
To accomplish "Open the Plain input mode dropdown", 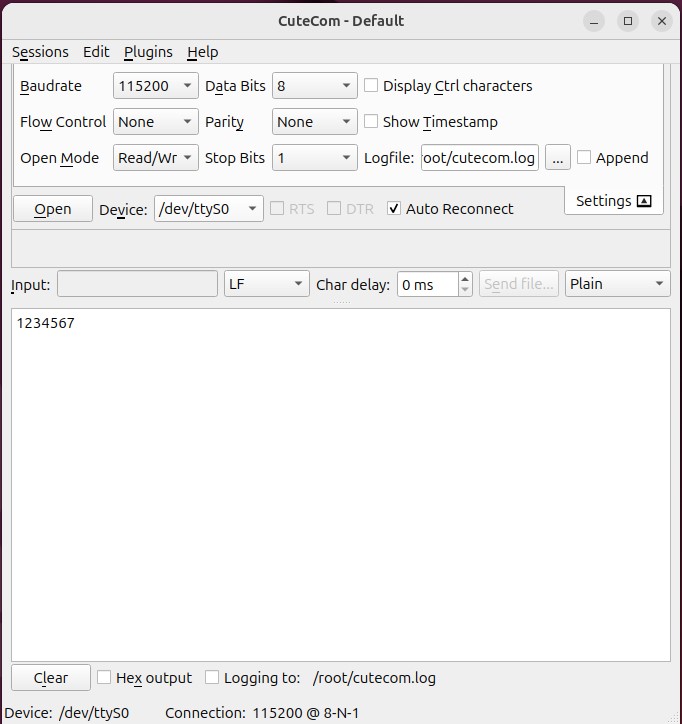I will coord(617,284).
